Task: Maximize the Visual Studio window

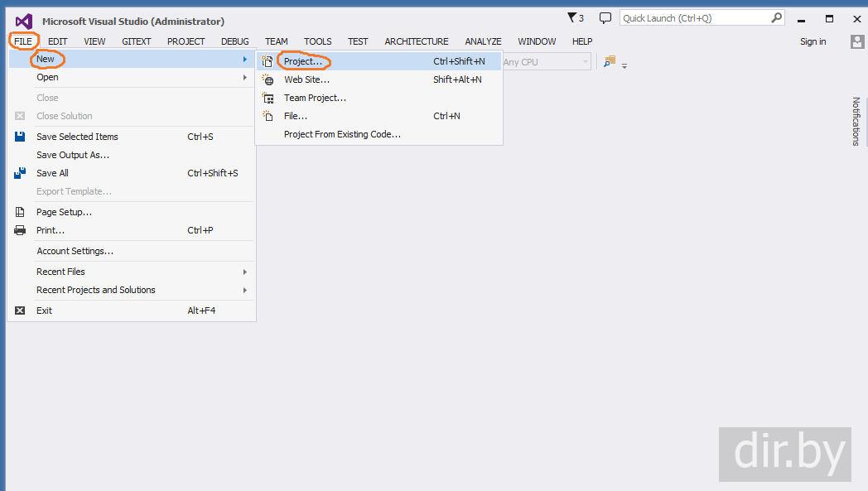Action: point(829,19)
